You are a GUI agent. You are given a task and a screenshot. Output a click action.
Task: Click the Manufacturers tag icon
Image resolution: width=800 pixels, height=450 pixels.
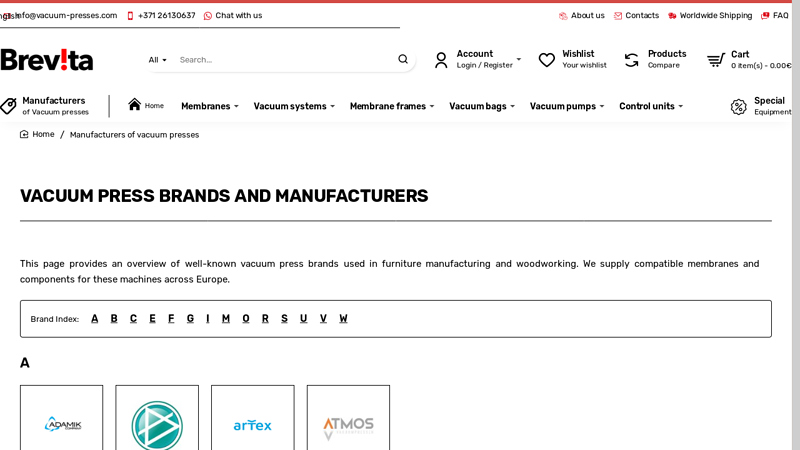pos(8,106)
